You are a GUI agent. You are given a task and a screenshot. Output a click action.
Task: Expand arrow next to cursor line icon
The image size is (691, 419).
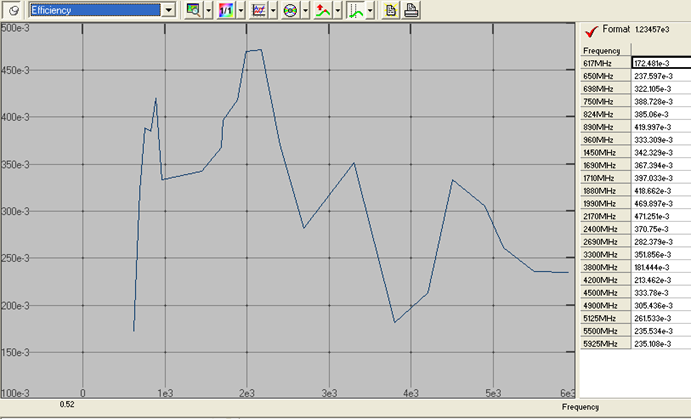pos(370,10)
